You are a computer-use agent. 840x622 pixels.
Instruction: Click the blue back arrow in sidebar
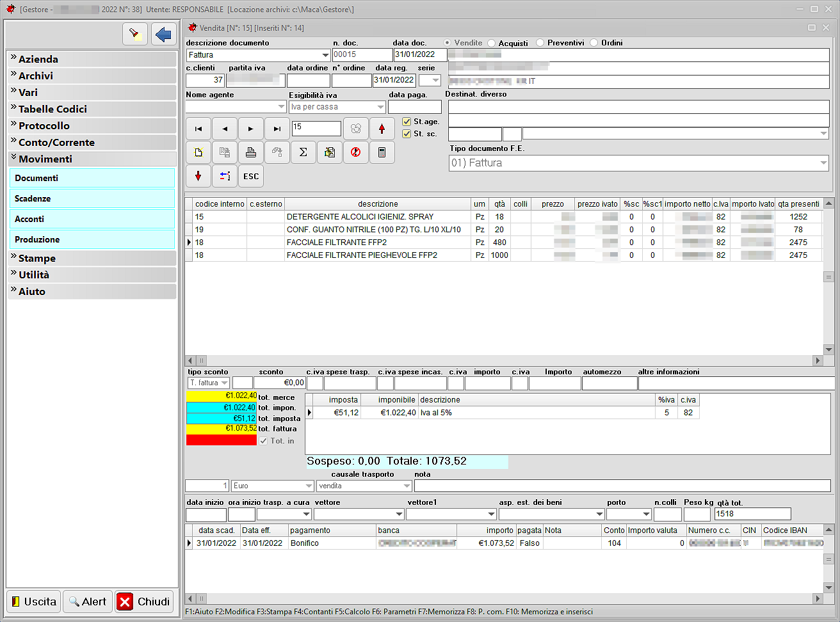coord(164,34)
